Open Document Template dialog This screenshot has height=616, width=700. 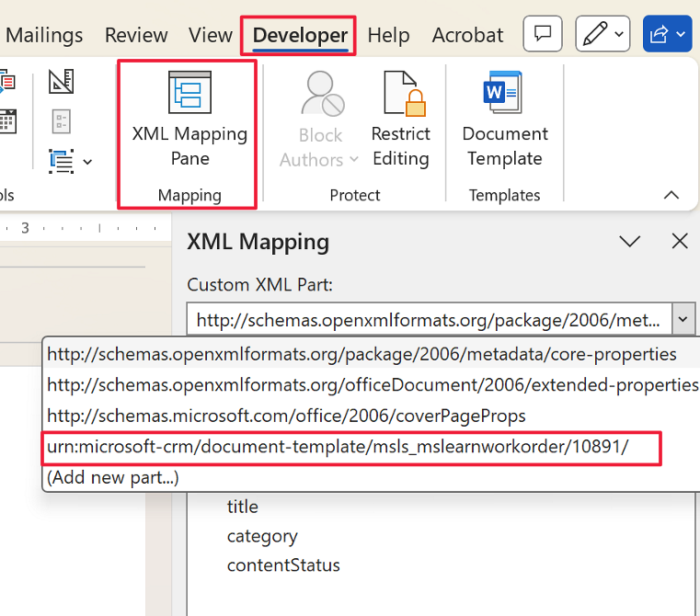coord(504,120)
